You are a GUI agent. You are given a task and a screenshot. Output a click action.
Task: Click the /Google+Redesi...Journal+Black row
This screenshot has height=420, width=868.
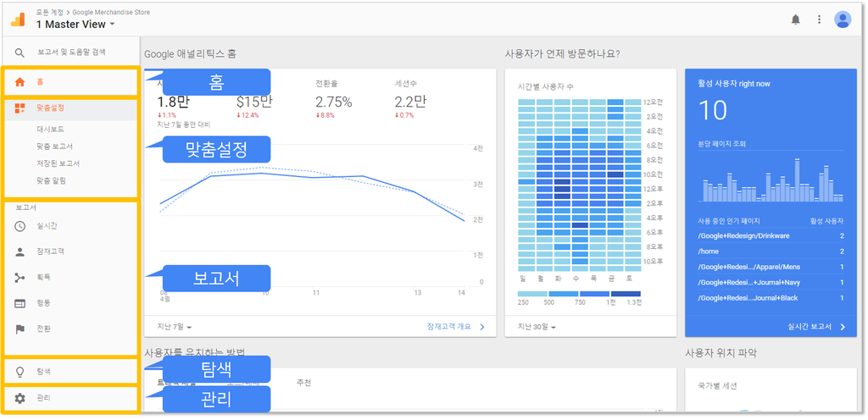pyautogui.click(x=771, y=298)
